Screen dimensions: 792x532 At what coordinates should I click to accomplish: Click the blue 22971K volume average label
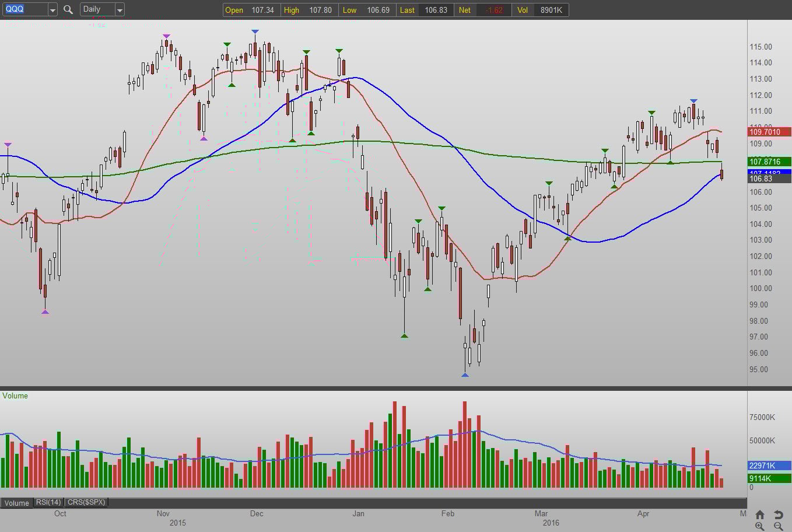tap(769, 466)
